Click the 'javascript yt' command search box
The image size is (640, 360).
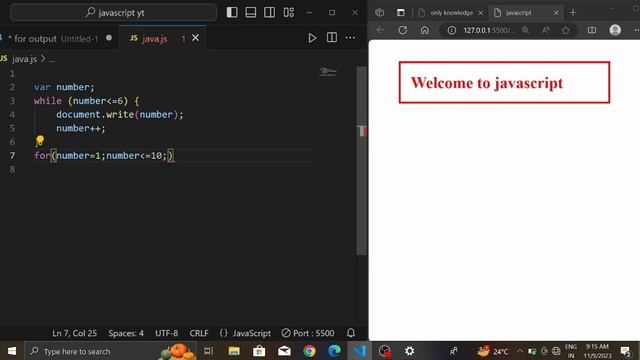[x=113, y=13]
